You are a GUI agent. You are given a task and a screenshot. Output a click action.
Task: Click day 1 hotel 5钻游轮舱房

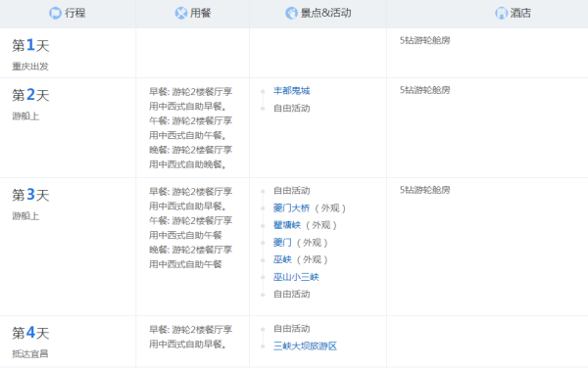pos(425,40)
